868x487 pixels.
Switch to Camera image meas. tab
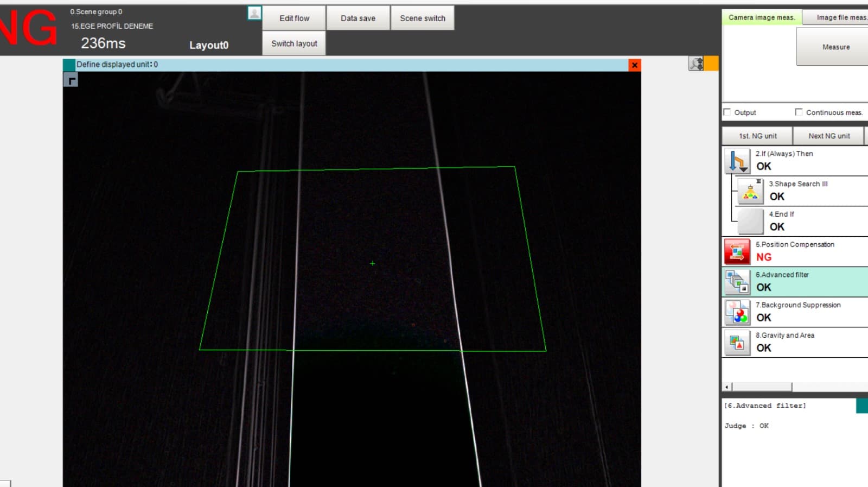pos(762,17)
